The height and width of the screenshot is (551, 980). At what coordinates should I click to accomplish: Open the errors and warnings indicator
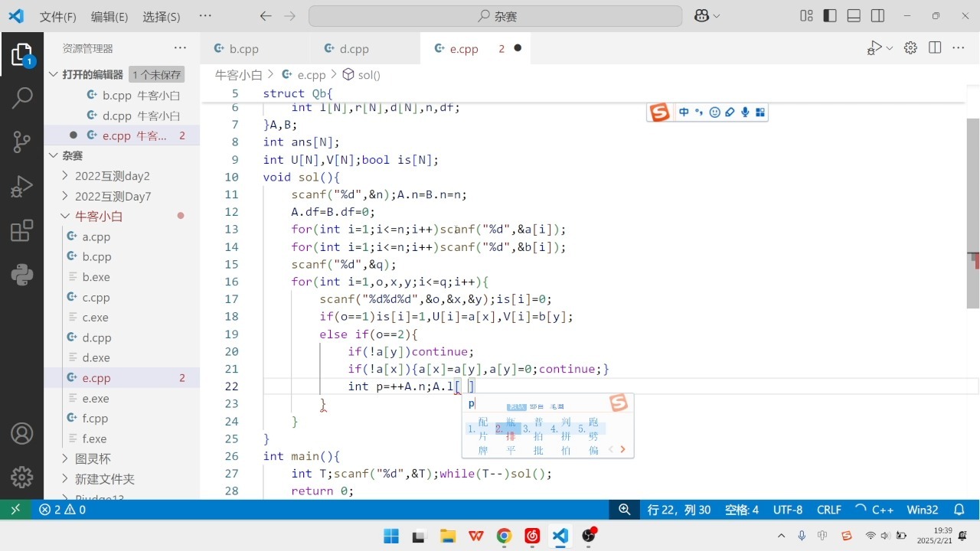[62, 510]
